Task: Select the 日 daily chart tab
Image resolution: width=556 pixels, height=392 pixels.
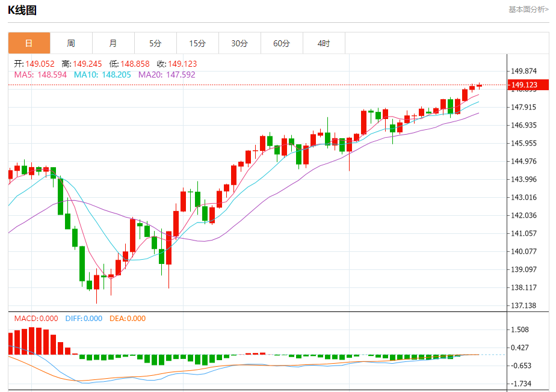Action: coord(29,43)
